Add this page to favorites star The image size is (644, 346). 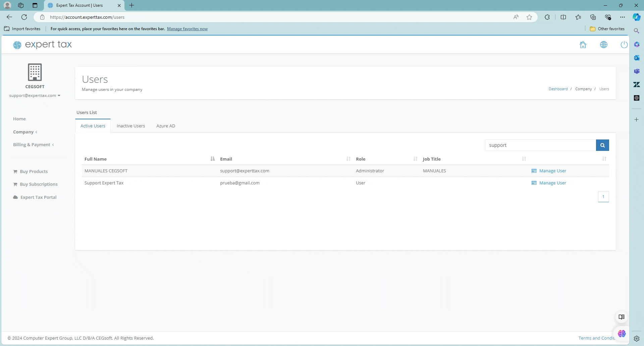529,17
